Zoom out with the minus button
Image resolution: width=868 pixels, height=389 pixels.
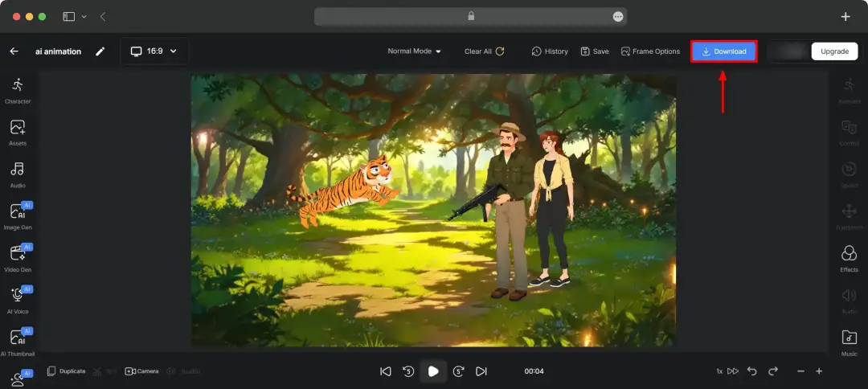pyautogui.click(x=800, y=371)
